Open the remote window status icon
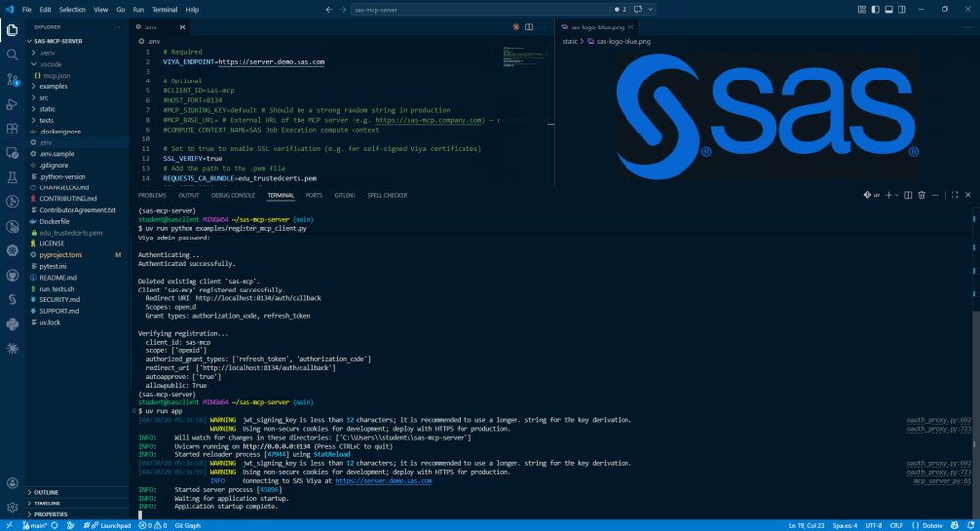Viewport: 980px width, 531px height. (9, 525)
